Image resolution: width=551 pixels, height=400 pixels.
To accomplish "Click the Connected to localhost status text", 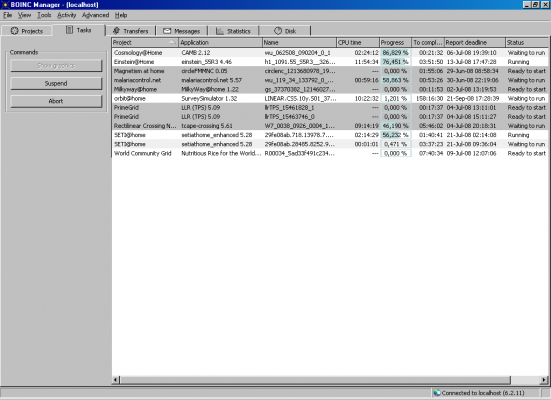I will (483, 393).
